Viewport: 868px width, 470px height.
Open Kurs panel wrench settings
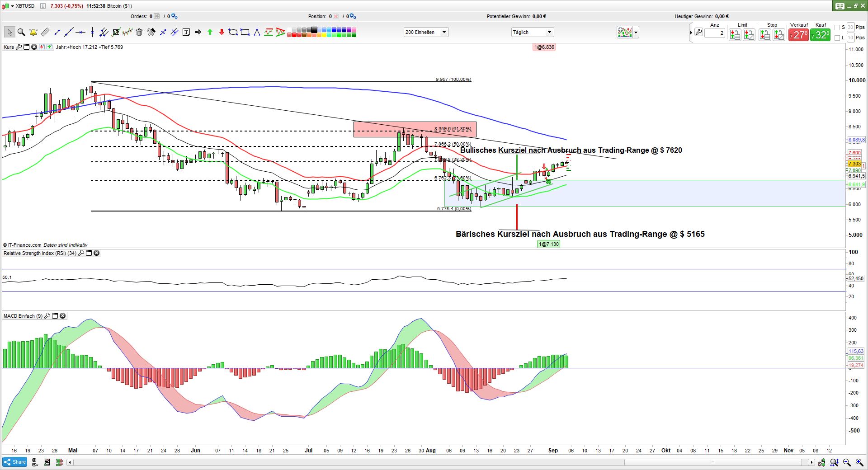tap(19, 47)
